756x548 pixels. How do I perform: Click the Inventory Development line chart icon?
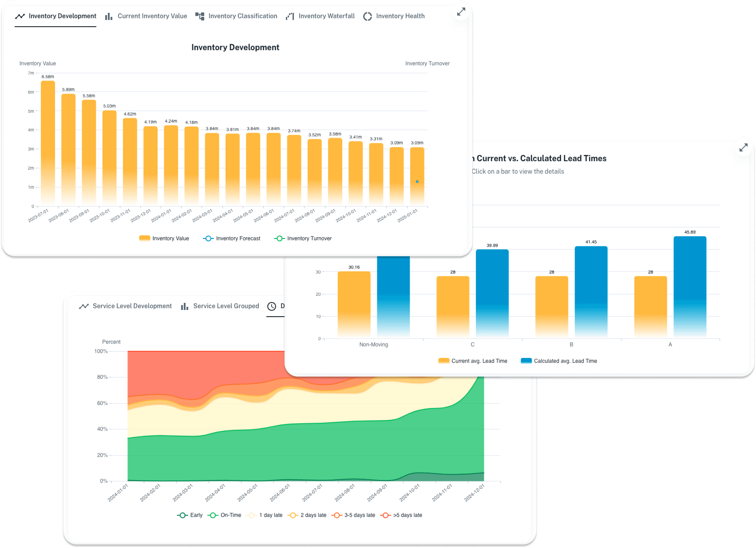point(20,16)
